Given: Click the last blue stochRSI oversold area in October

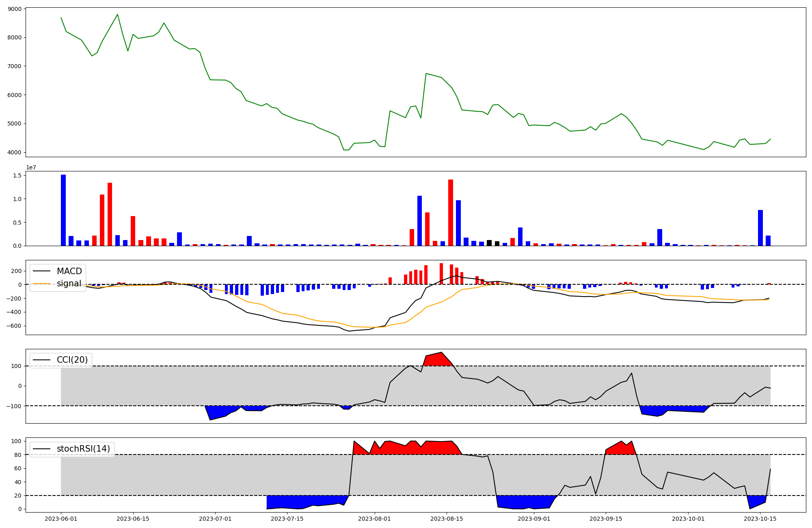Looking at the screenshot, I should click(x=755, y=500).
